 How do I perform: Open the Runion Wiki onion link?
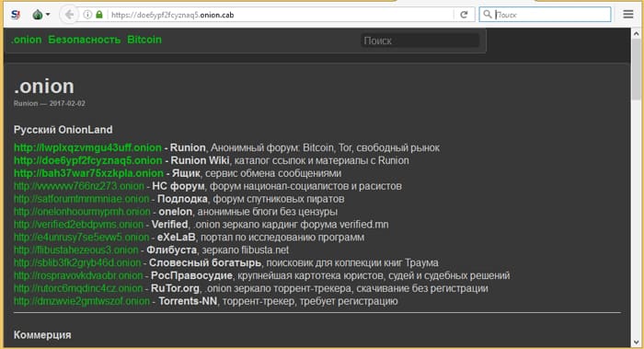pos(88,160)
